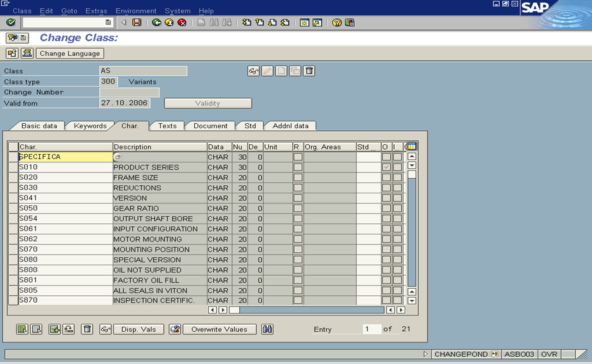Click the Validity button
The width and height of the screenshot is (592, 364).
207,104
